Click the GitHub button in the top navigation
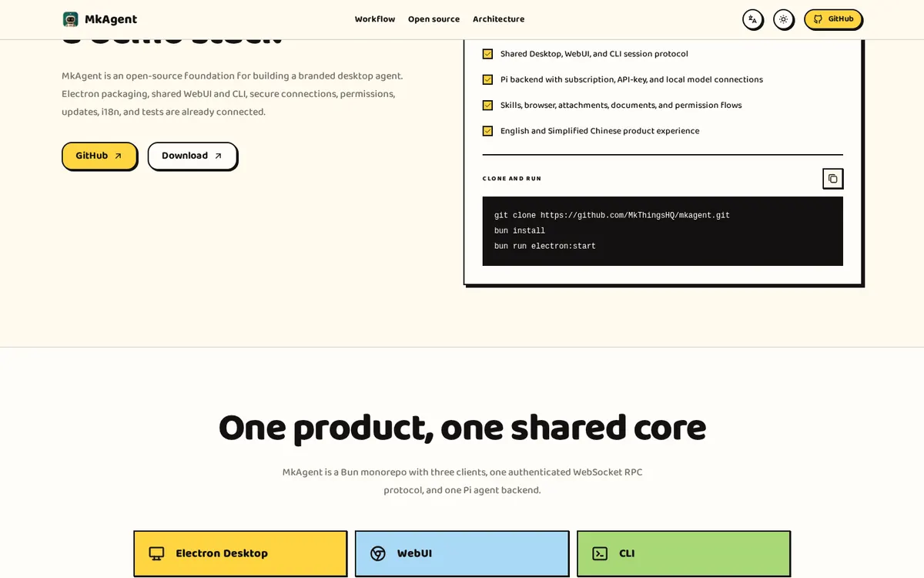Viewport: 924px width, 578px height. (x=833, y=19)
